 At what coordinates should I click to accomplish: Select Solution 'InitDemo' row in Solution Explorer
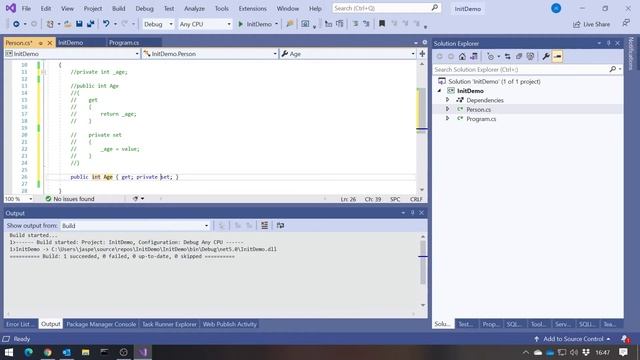527,81
